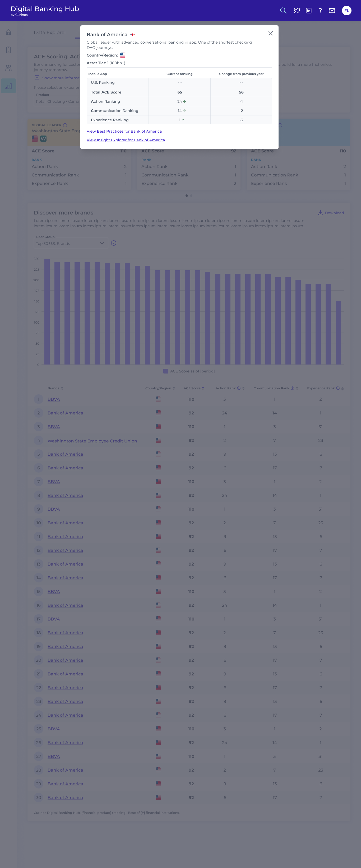Go to second carousel page dot
The height and width of the screenshot is (868, 361).
(x=191, y=196)
